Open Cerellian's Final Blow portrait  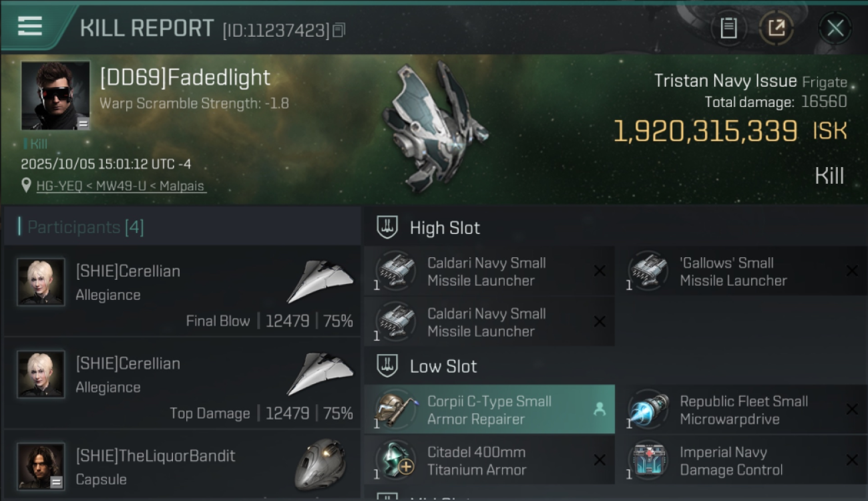click(41, 283)
